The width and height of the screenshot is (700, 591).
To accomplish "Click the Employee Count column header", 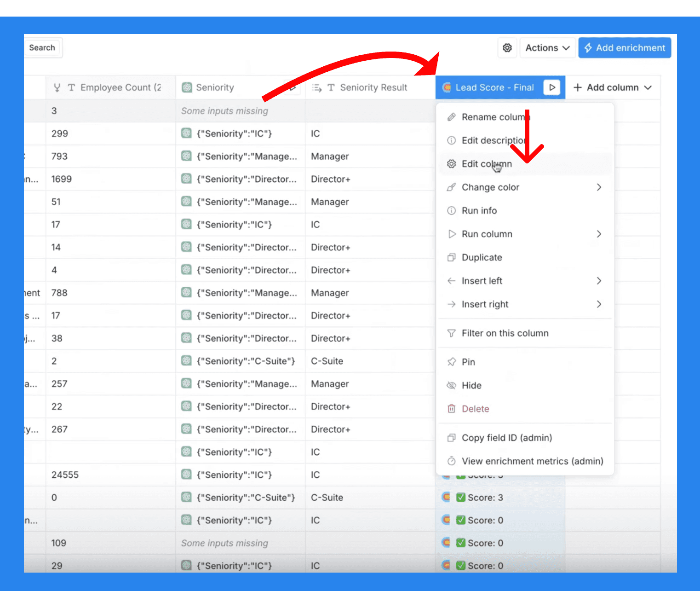I will tap(111, 87).
